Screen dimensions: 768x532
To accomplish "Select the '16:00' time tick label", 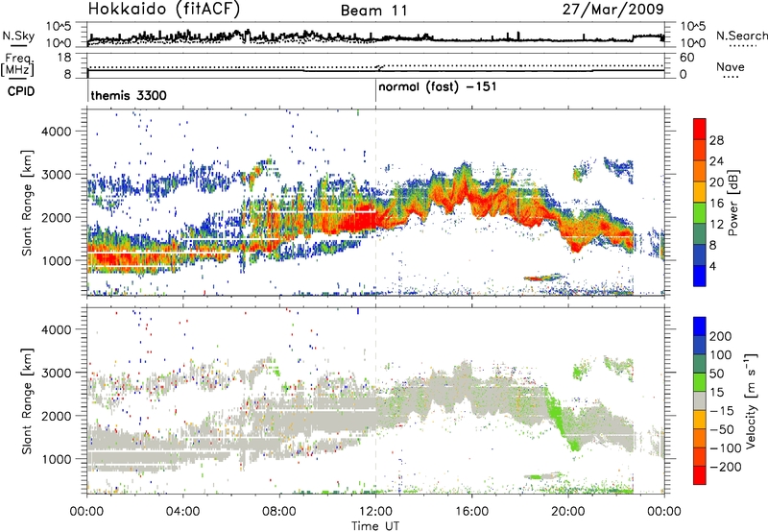I will click(x=471, y=512).
